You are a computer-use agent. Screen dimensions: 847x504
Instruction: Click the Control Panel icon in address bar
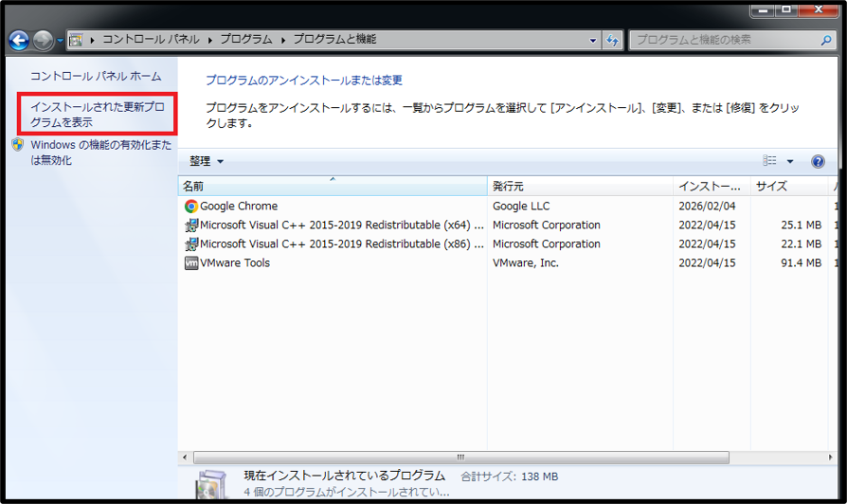(x=76, y=40)
